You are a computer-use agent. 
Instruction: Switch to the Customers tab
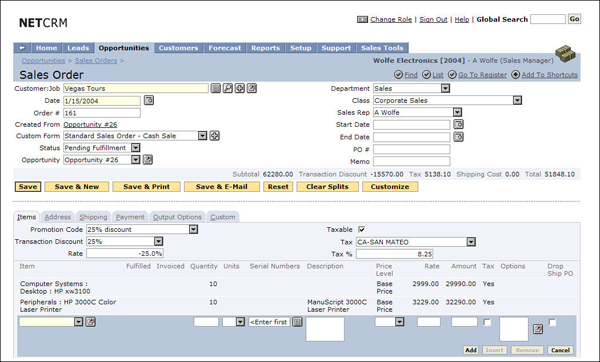[178, 48]
